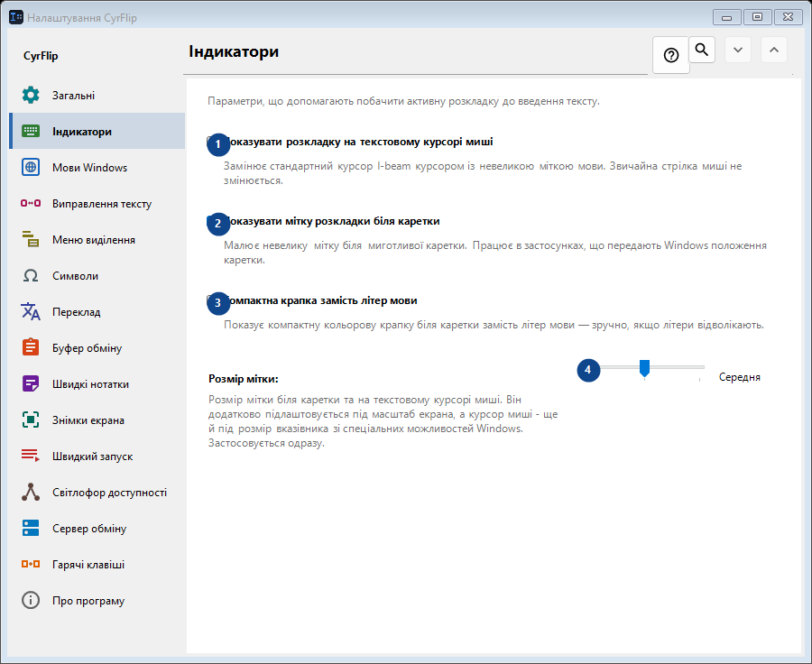Viewport: 812px width, 664px height.
Task: Open the Переклад translation icon
Action: (x=31, y=312)
